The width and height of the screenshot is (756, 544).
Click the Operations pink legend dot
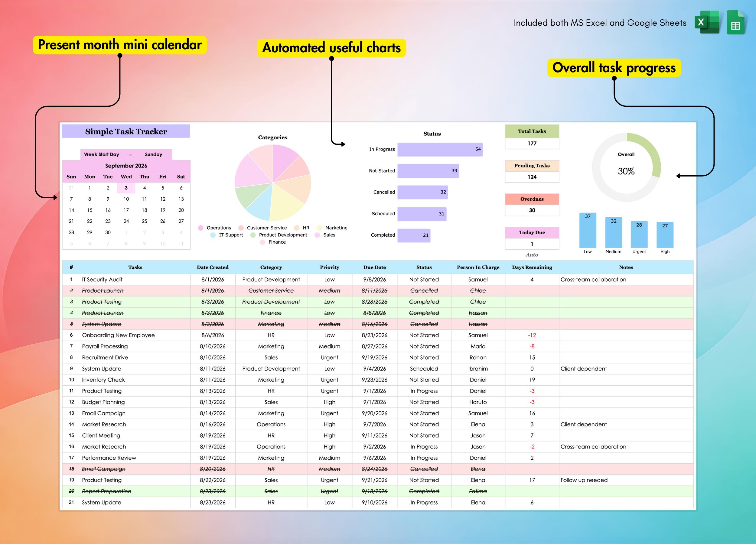pyautogui.click(x=201, y=228)
